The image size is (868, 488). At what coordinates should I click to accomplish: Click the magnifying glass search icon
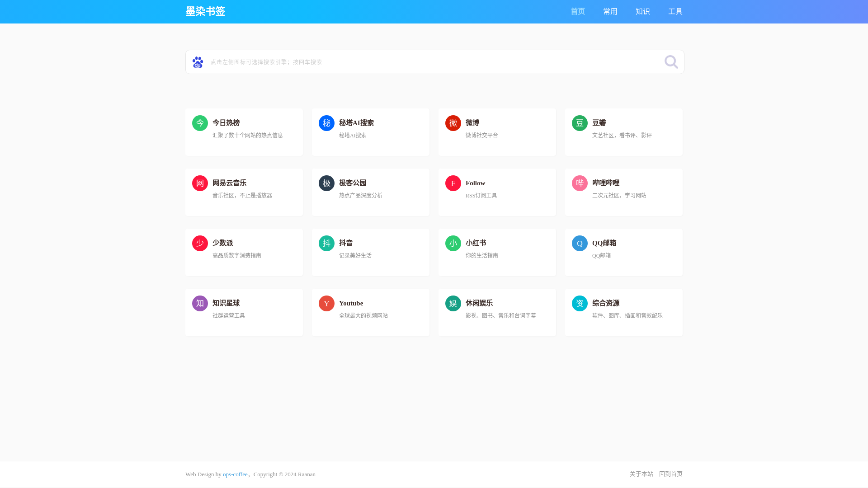[x=671, y=62]
